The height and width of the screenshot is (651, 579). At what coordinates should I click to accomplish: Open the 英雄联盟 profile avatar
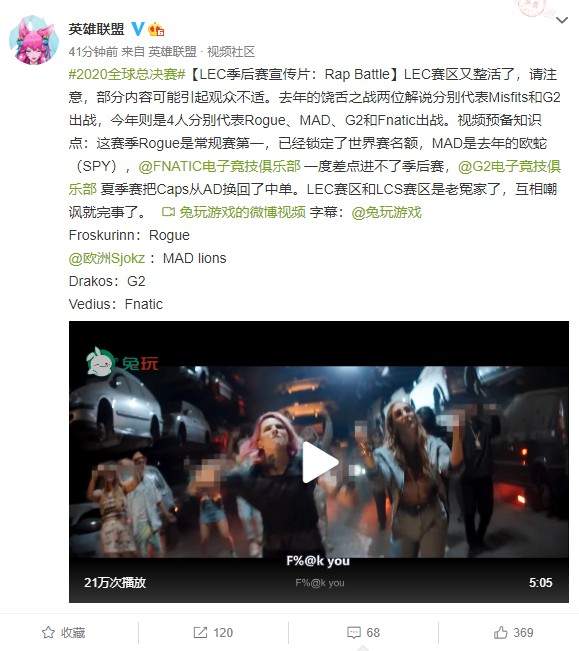(x=34, y=40)
